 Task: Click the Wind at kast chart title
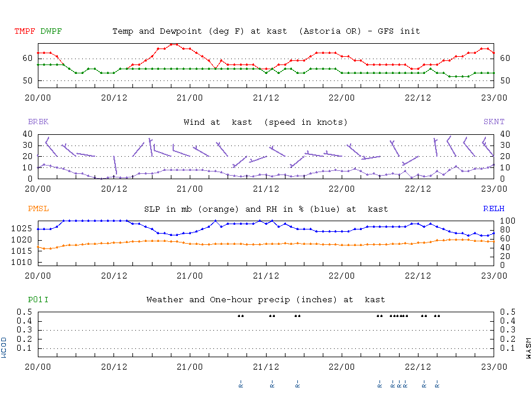point(265,122)
